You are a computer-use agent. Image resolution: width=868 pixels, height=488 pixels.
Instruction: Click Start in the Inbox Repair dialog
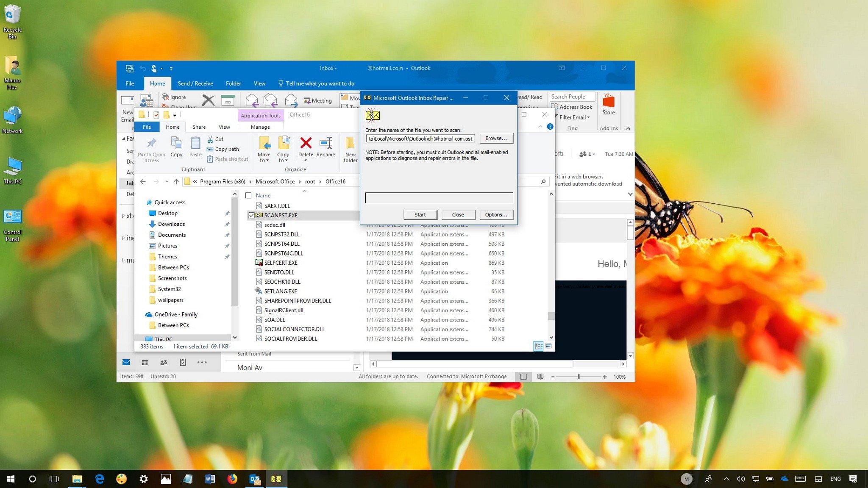(x=420, y=214)
